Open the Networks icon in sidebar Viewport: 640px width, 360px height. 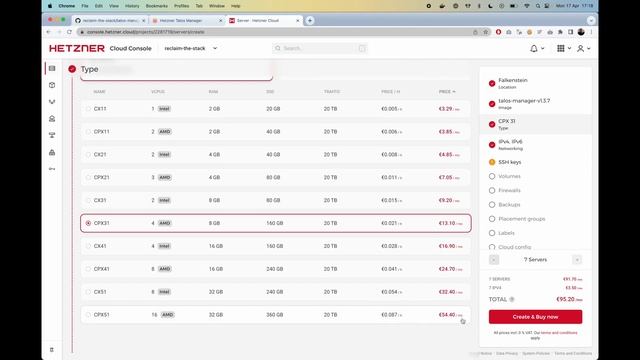52,136
